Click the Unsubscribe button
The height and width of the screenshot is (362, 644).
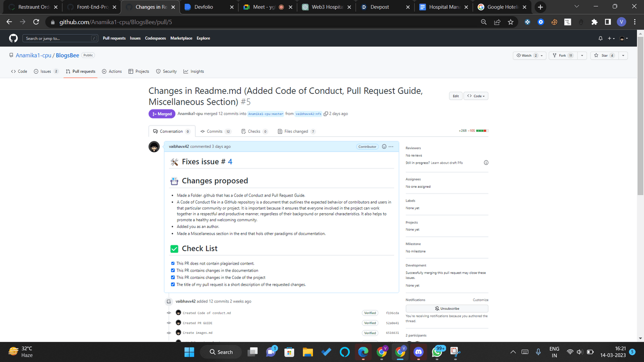(447, 309)
